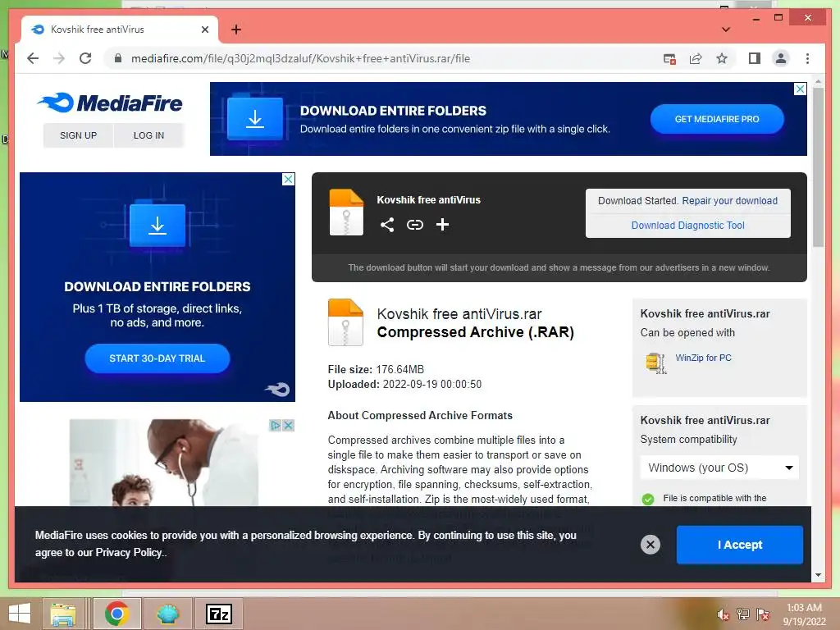Click START 30-DAY TRIAL button
This screenshot has width=840, height=630.
point(157,358)
